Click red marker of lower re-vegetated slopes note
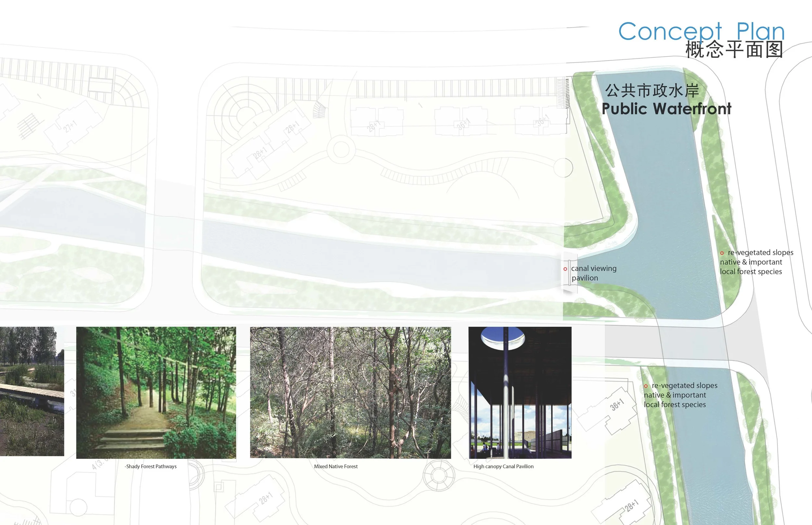The width and height of the screenshot is (812, 525). coord(646,386)
